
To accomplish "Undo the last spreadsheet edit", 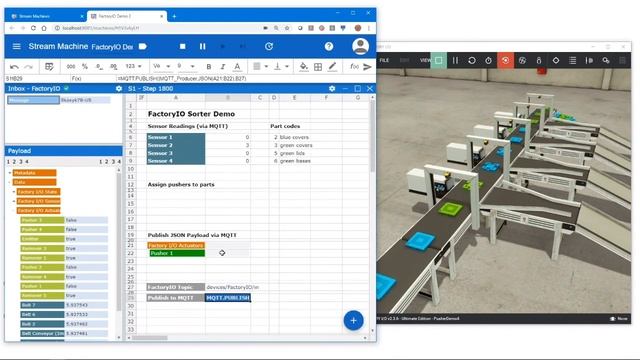I will [14, 67].
